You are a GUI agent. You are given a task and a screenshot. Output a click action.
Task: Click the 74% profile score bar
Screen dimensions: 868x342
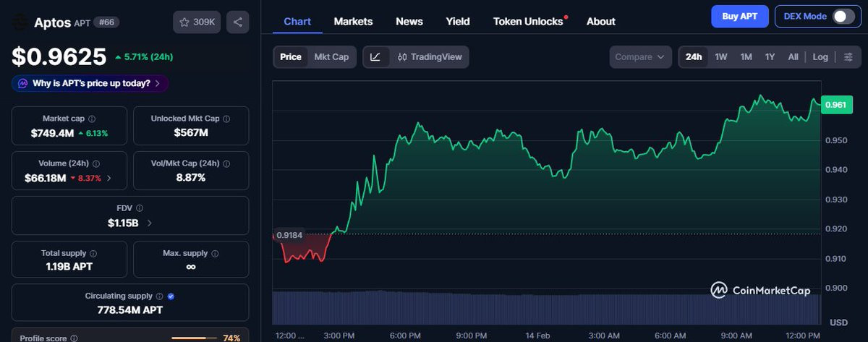(x=194, y=338)
